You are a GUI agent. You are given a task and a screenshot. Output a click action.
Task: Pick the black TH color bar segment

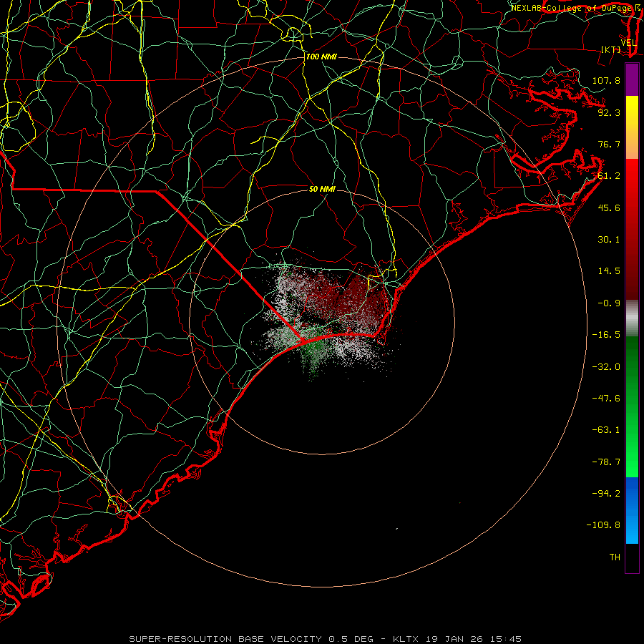(632, 558)
